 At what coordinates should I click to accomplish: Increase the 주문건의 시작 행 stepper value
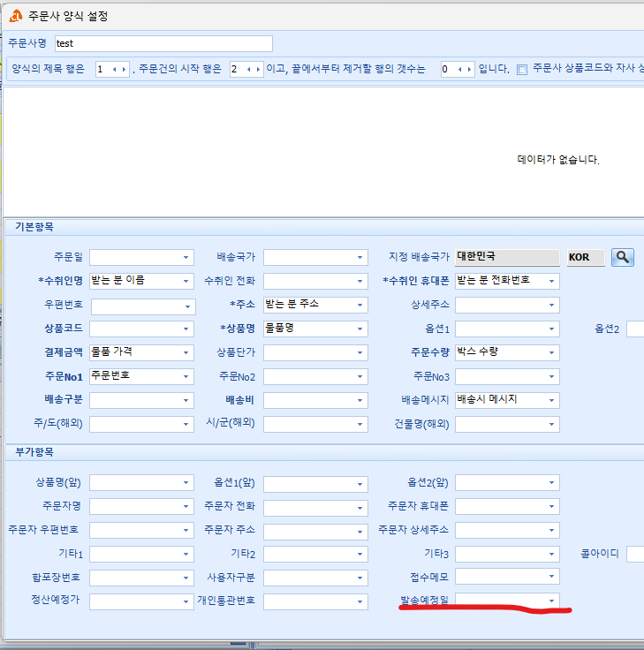[x=258, y=69]
